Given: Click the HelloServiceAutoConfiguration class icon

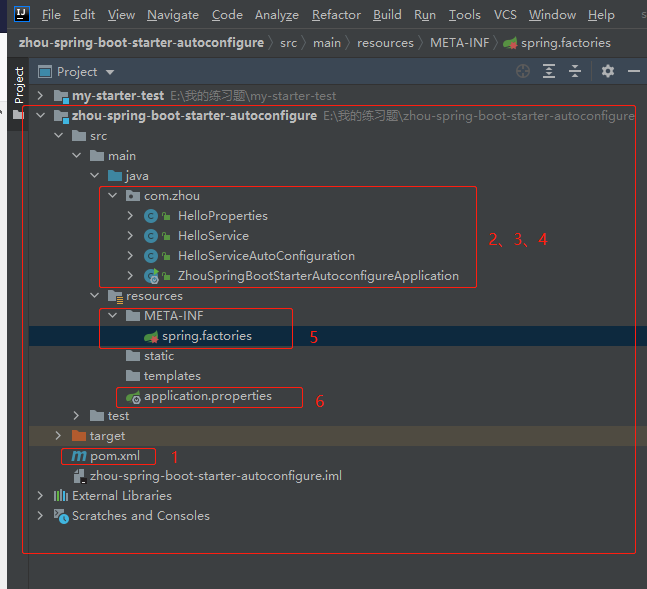Looking at the screenshot, I should click(x=151, y=256).
